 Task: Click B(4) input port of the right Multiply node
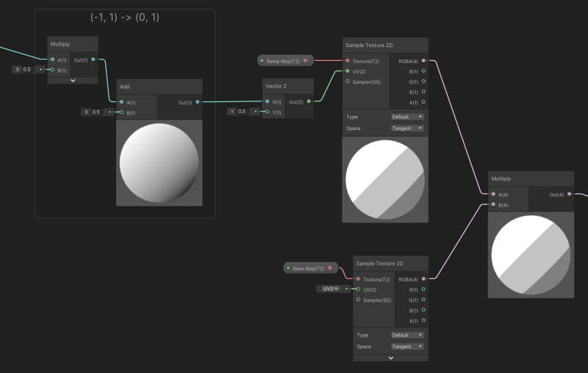493,204
